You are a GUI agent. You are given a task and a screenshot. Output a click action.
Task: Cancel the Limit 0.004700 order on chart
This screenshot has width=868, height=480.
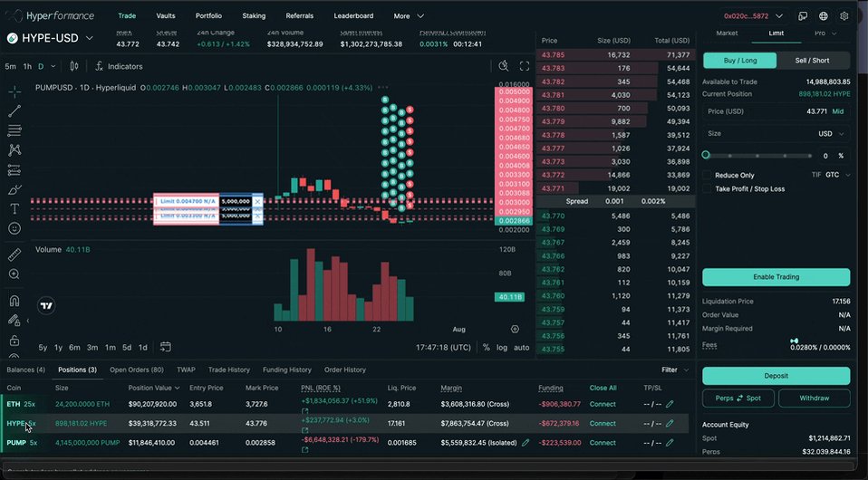[256, 202]
